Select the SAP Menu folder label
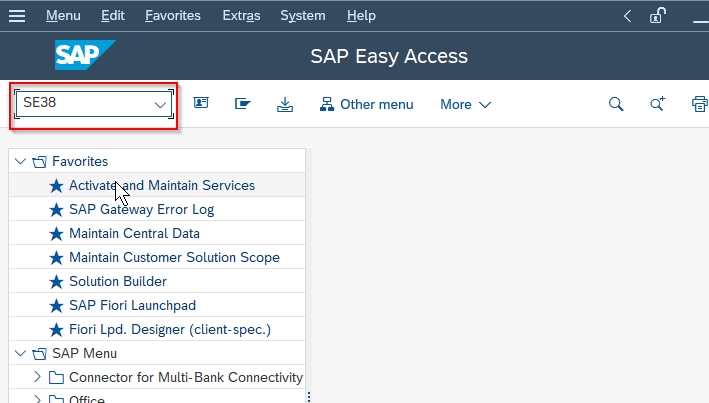The image size is (709, 403). click(x=85, y=353)
